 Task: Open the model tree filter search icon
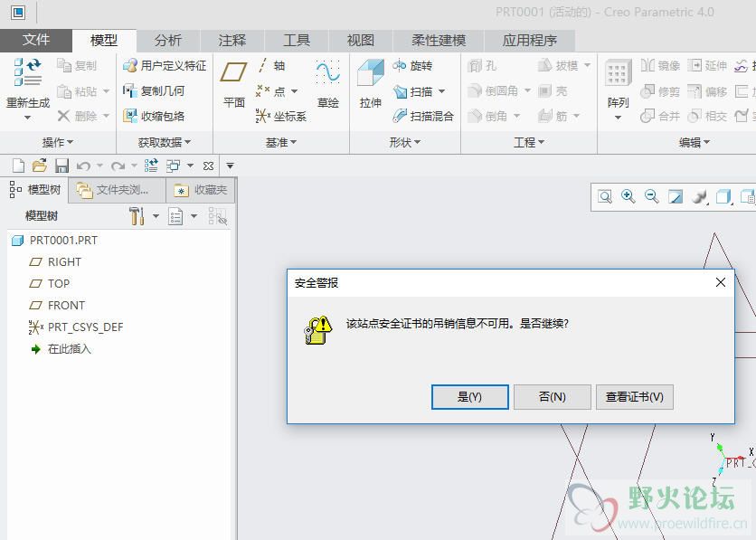217,216
